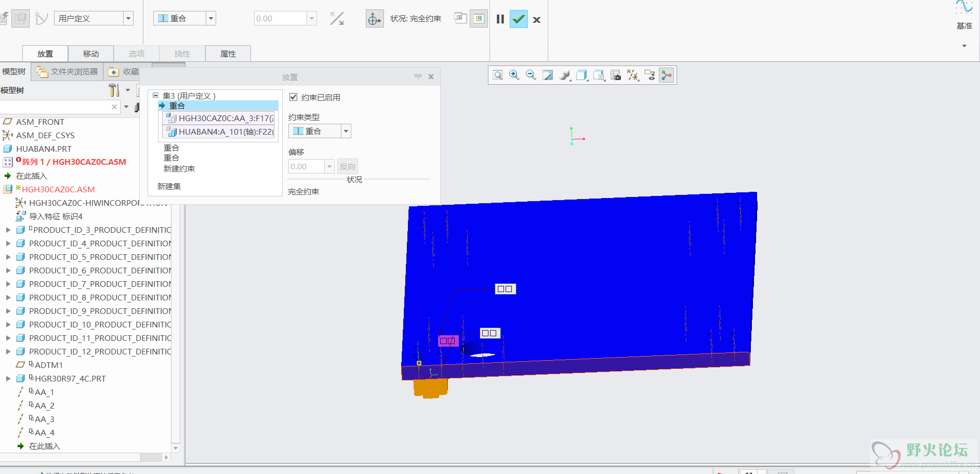Close the 放置 placement panel
This screenshot has height=474, width=980.
(x=431, y=76)
